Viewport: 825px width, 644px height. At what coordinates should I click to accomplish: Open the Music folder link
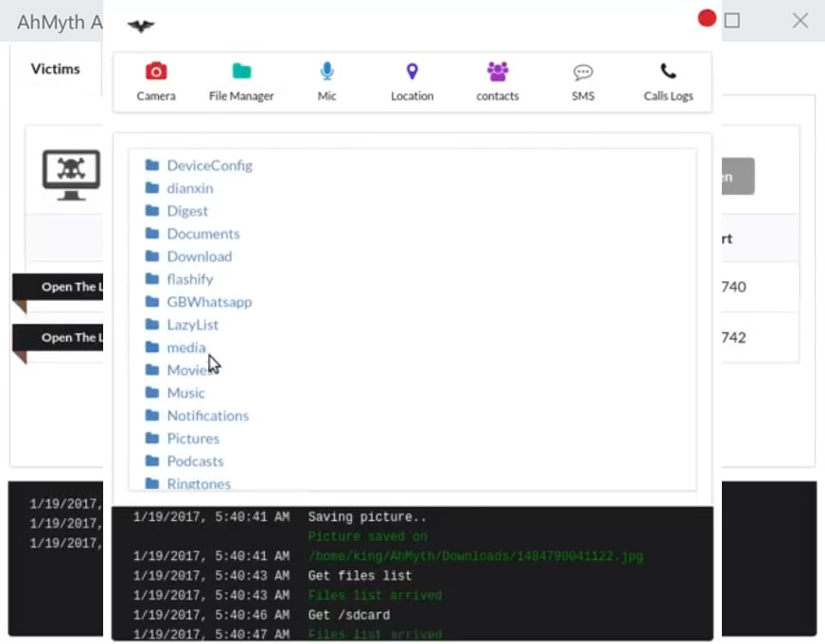[x=185, y=392]
